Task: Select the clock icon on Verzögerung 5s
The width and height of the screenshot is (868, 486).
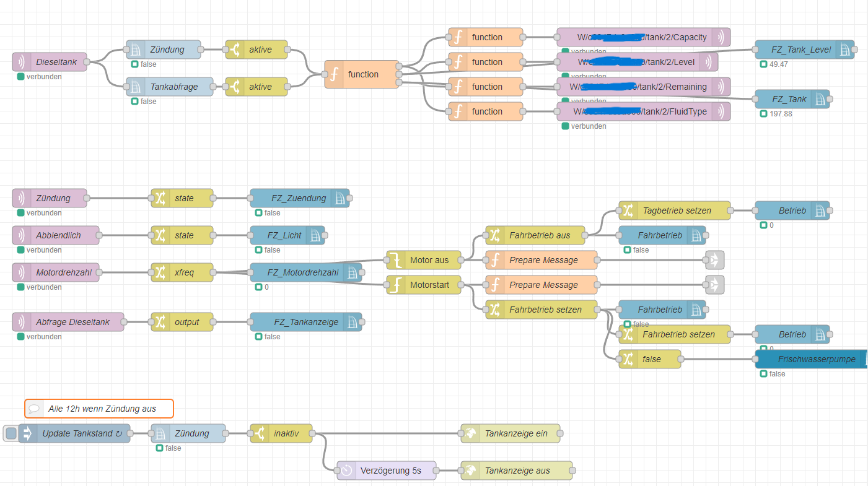Action: [346, 471]
